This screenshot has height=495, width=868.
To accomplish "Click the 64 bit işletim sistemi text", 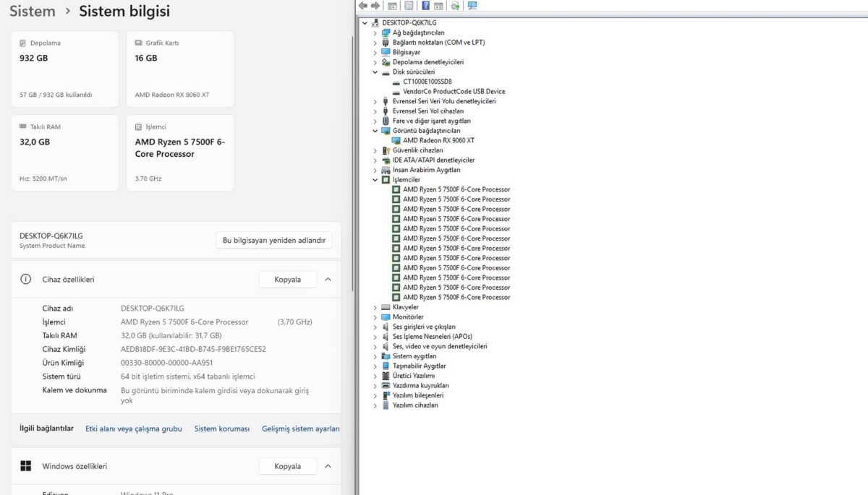I will coord(188,376).
